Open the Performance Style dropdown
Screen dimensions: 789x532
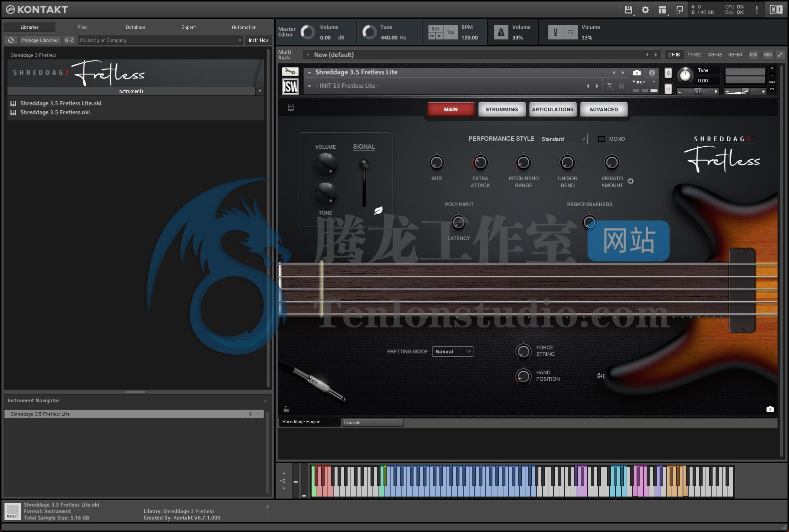tap(563, 139)
